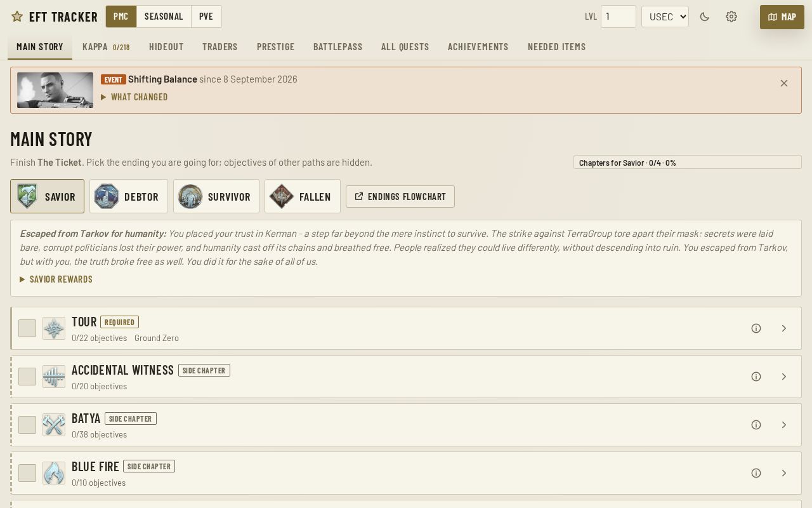Viewport: 812px width, 508px height.
Task: Click the Tour chapter emblem icon
Action: 54,328
